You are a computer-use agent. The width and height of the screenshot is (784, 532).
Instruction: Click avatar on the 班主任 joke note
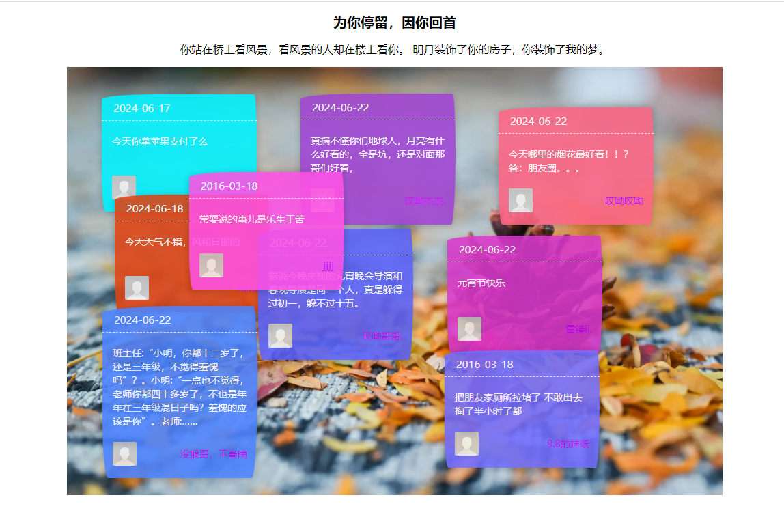pos(124,453)
